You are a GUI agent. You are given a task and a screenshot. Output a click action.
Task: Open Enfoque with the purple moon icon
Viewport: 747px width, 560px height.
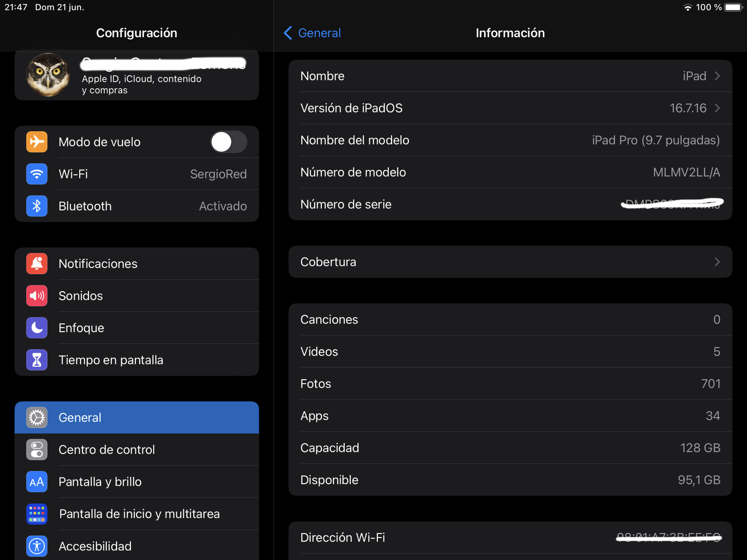(x=37, y=328)
